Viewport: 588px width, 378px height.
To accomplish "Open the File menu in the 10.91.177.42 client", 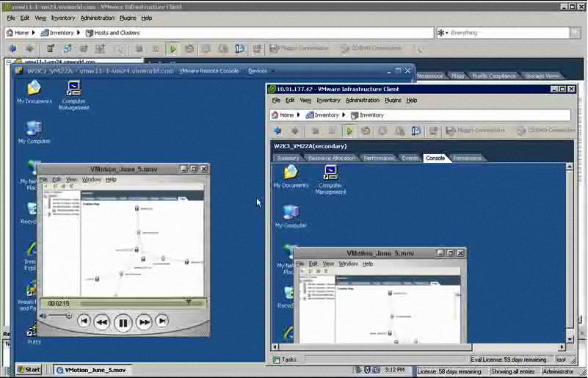I will tap(276, 100).
